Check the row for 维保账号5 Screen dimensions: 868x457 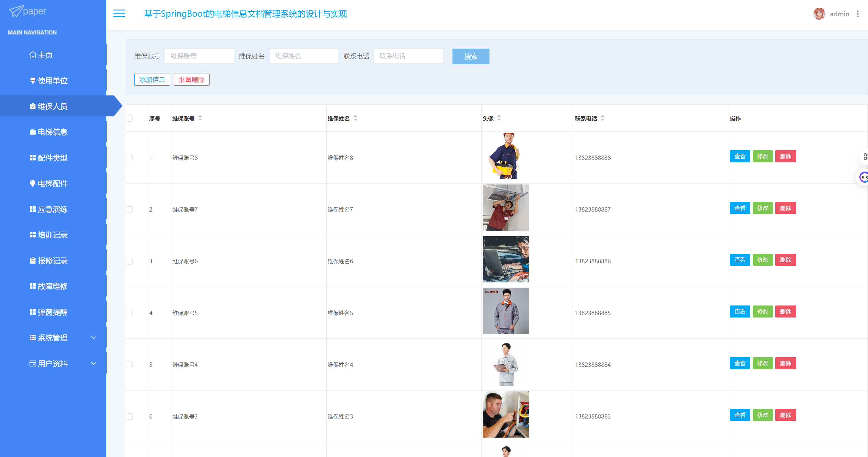[129, 313]
